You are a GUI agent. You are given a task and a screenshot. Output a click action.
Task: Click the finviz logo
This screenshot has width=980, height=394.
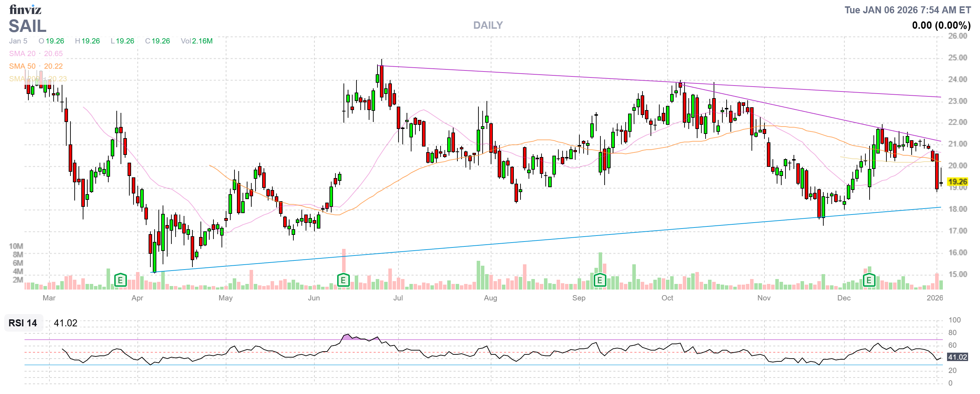click(25, 9)
